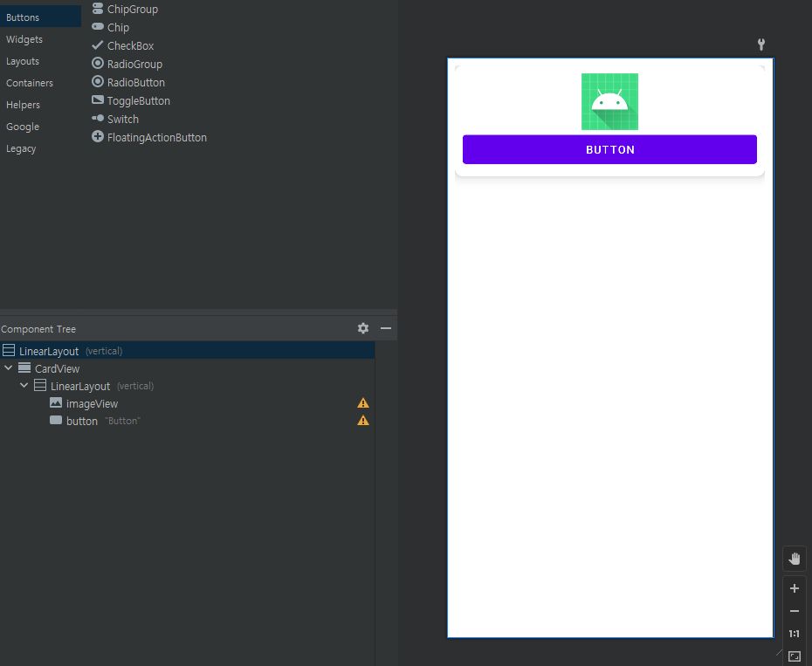812x666 pixels.
Task: Collapse the nested LinearLayout node
Action: click(24, 385)
